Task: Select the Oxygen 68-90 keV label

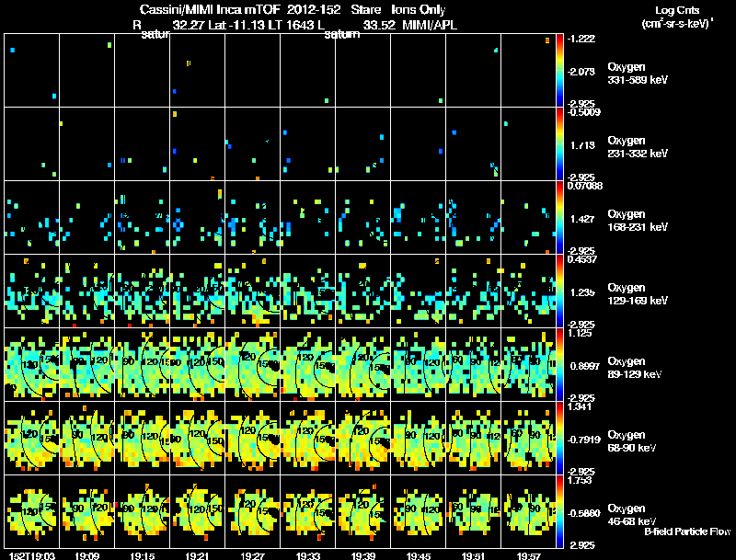Action: (631, 441)
